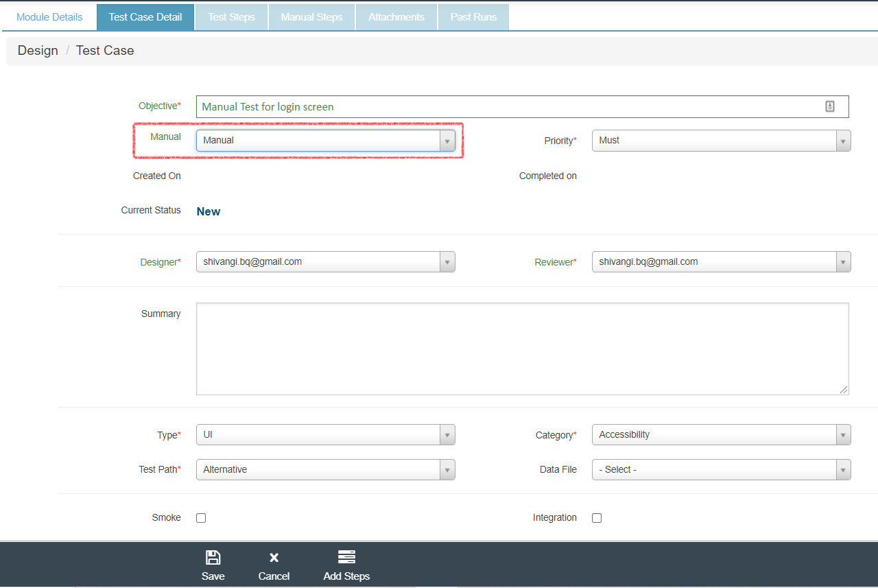Open the Type dropdown showing UI
The width and height of the screenshot is (878, 588).
[x=326, y=435]
